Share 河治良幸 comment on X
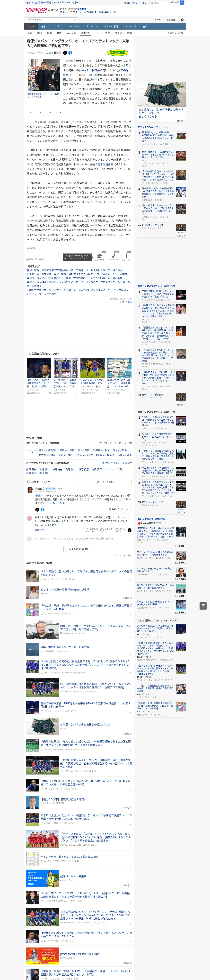The image size is (210, 980). click(x=37, y=509)
